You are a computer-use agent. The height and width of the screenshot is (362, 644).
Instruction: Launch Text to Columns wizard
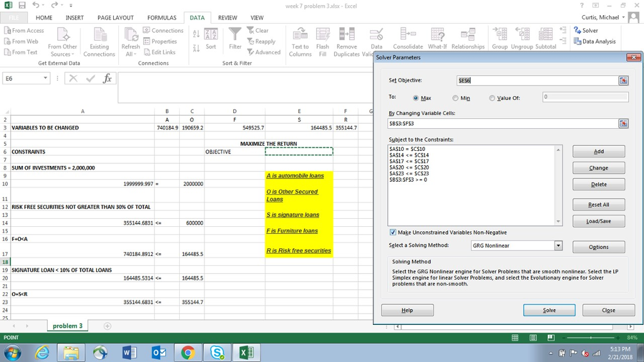300,42
